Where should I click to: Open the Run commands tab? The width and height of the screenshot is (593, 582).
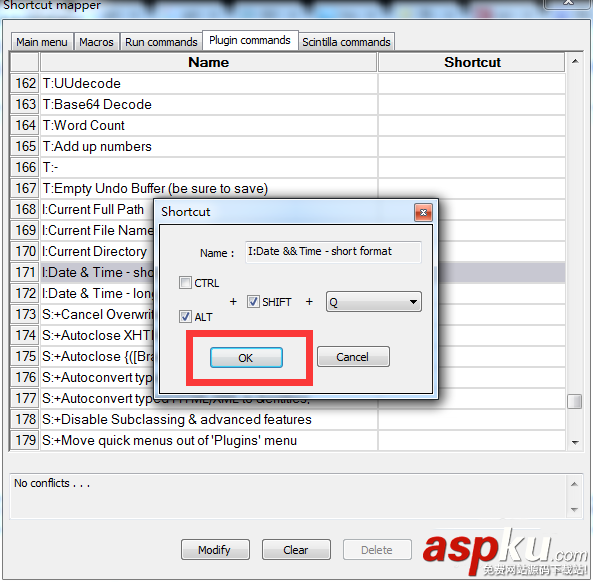pos(161,42)
